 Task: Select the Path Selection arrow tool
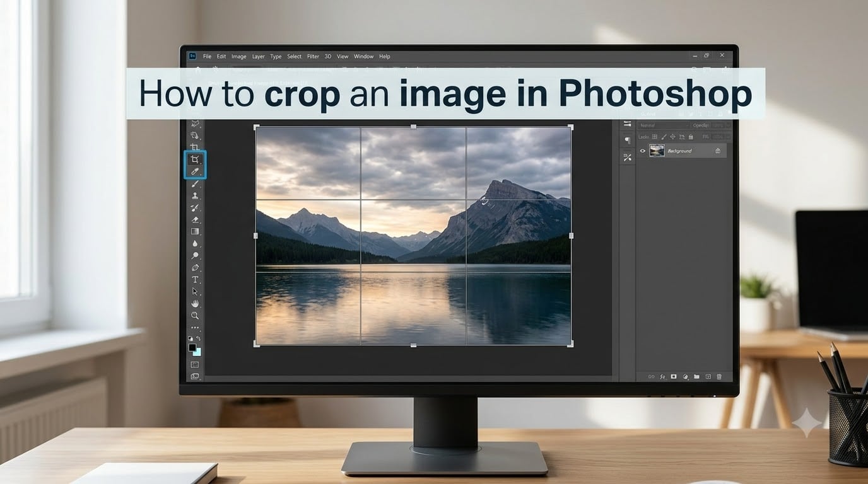point(195,291)
